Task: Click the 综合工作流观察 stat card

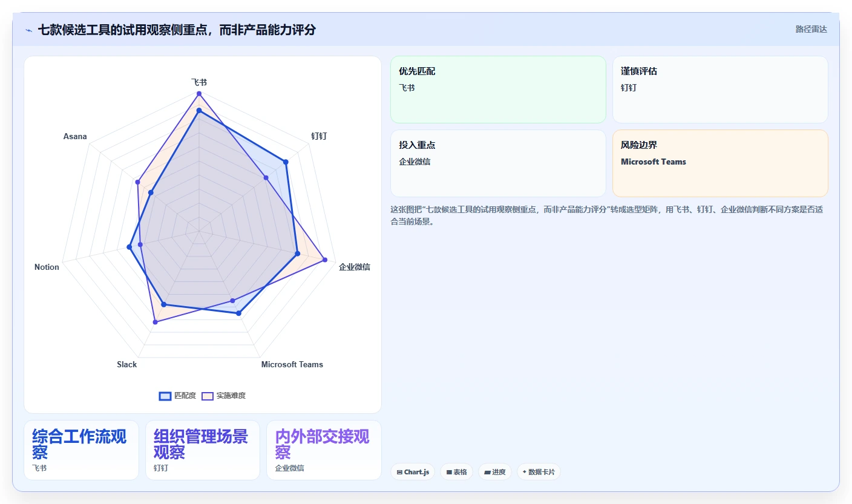Action: [x=81, y=450]
